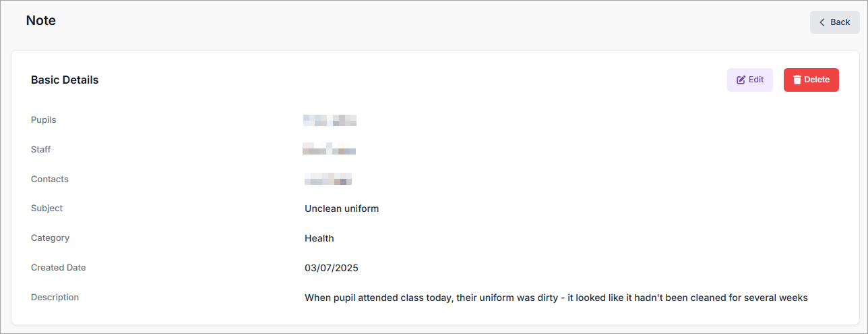Viewport: 868px width, 334px height.
Task: Click the Staff field label
Action: (x=41, y=150)
